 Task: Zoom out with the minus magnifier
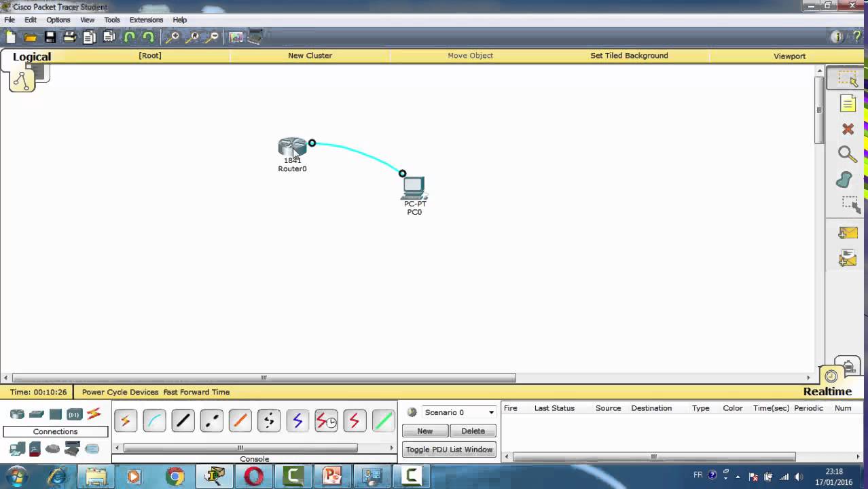coord(213,37)
